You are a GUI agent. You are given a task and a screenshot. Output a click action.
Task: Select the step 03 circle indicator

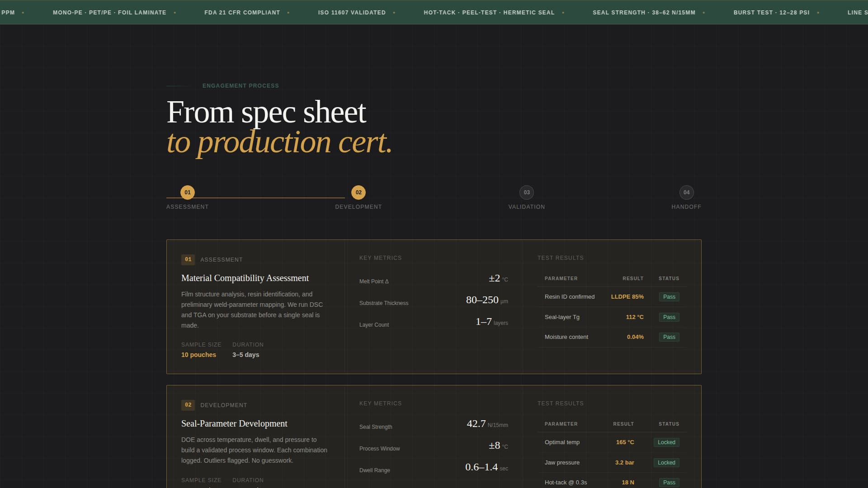coord(527,192)
